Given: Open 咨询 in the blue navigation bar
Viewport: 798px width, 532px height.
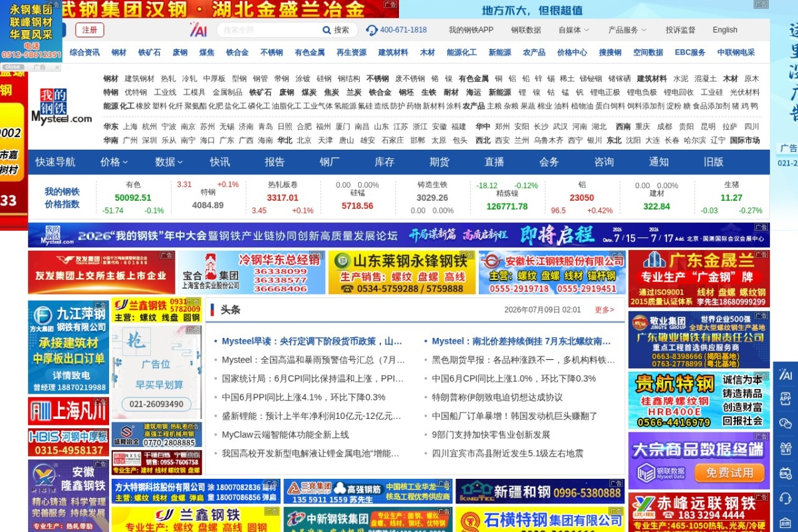Looking at the screenshot, I should [604, 162].
